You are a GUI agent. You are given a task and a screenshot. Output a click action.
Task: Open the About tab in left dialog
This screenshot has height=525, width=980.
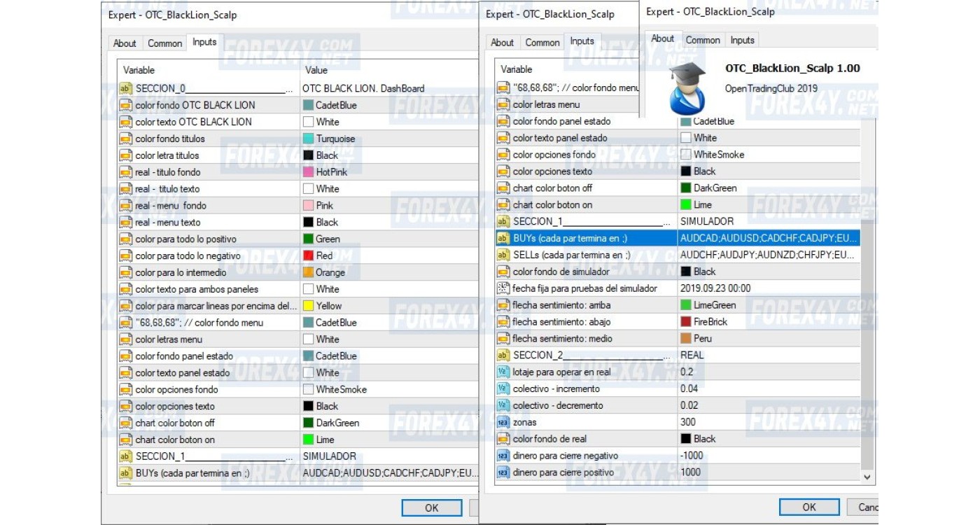click(x=125, y=43)
